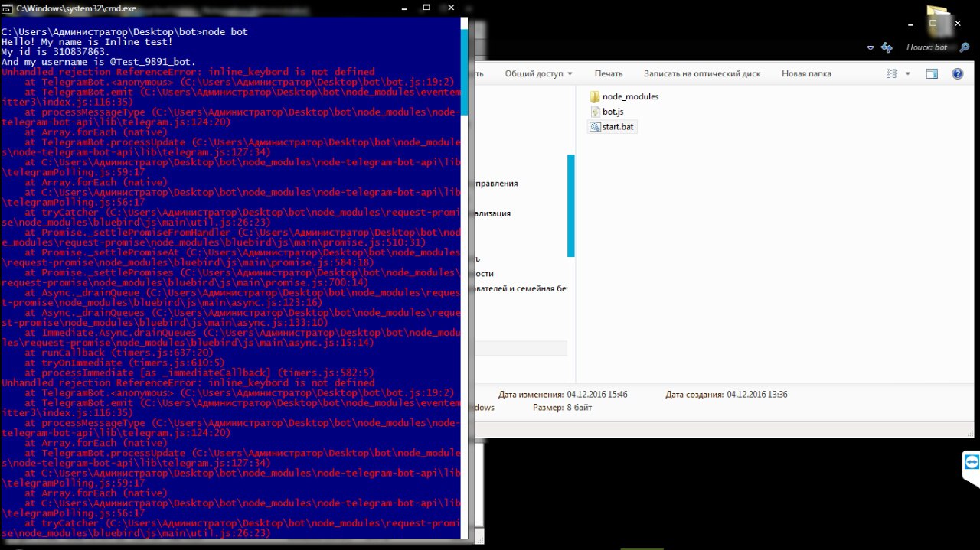Click the 'at Promise._settlePromiseFromHandler' stack trace line

(230, 237)
